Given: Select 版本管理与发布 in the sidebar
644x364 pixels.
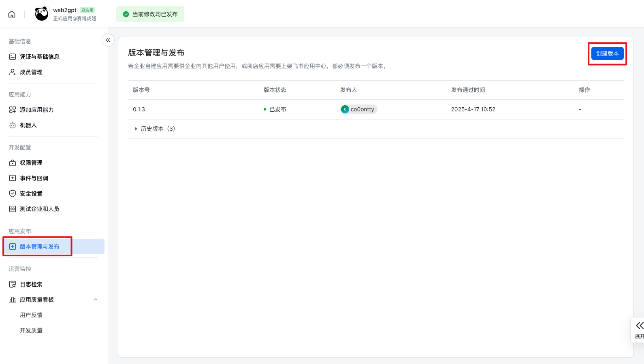Looking at the screenshot, I should (39, 247).
